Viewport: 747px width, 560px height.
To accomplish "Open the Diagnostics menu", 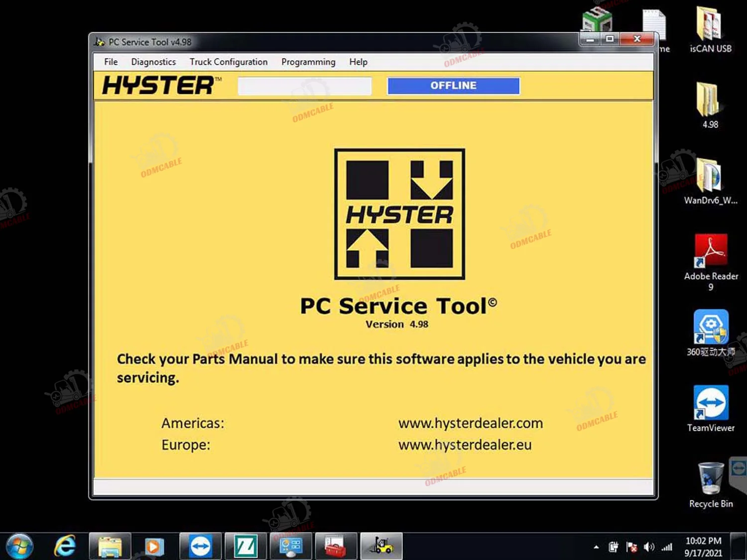I will pyautogui.click(x=153, y=62).
